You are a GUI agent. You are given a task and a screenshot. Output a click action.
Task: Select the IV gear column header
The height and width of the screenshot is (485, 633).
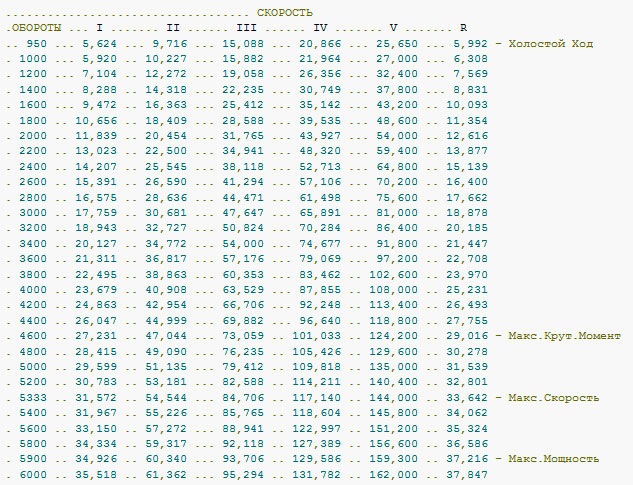[x=321, y=28]
